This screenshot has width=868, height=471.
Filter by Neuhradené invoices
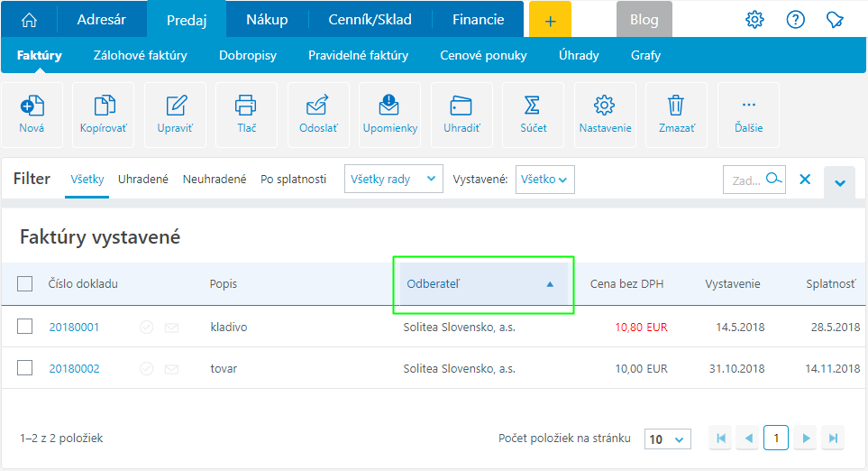[215, 180]
